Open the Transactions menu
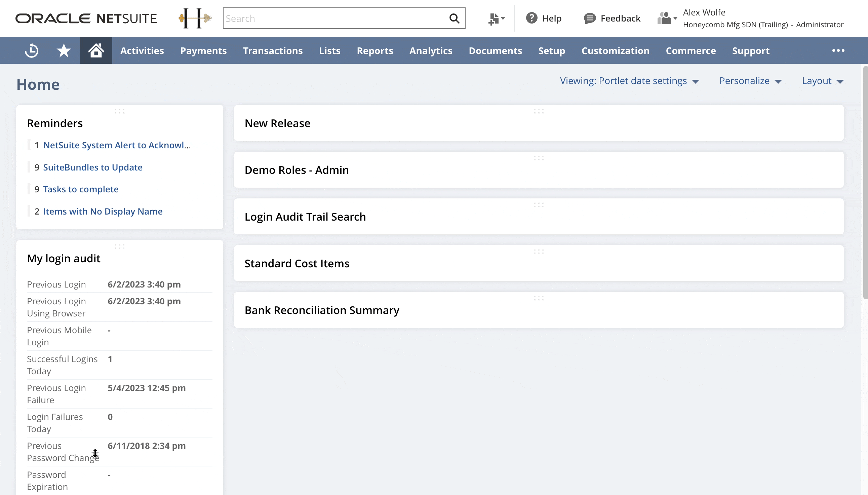The height and width of the screenshot is (495, 868). coord(273,50)
